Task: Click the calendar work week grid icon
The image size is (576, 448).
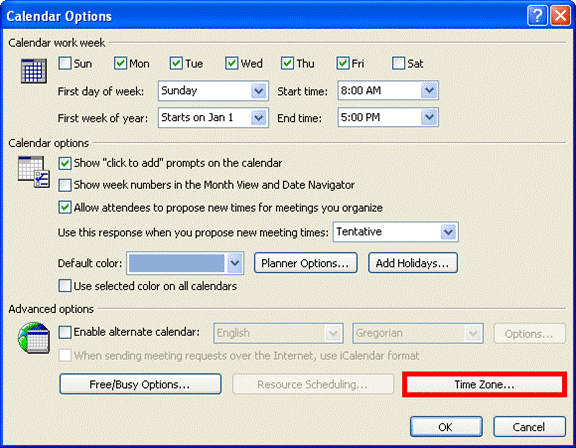Action: pyautogui.click(x=33, y=71)
